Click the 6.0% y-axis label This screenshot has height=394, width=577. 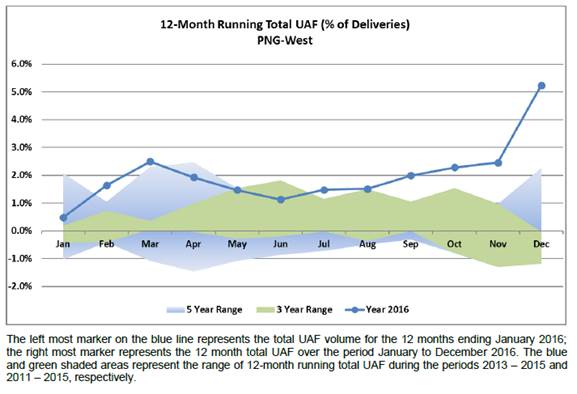[x=21, y=64]
